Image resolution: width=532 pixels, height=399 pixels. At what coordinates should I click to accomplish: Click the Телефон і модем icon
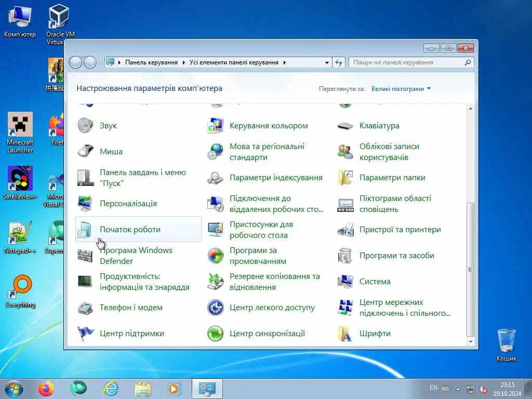85,308
